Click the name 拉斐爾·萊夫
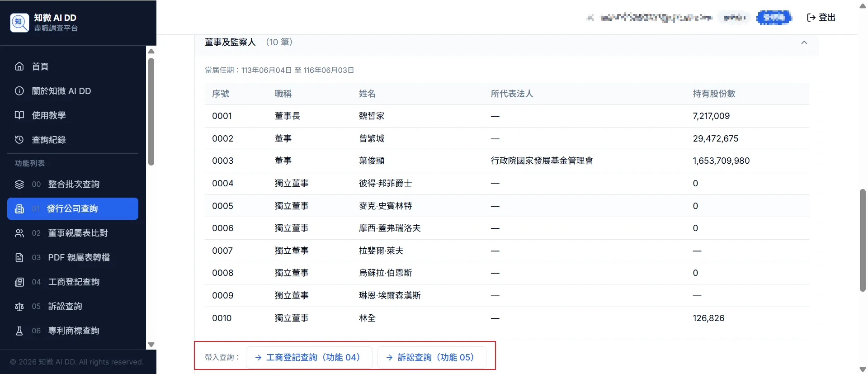 tap(381, 251)
